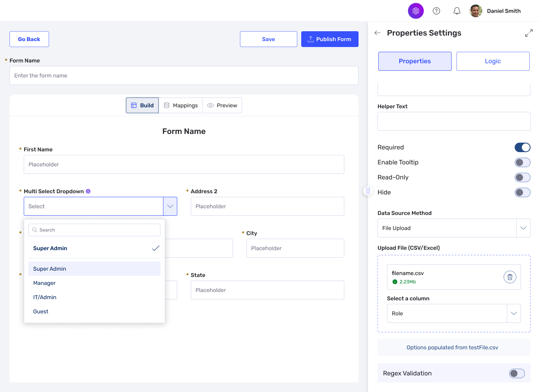
Task: Collapse the Multi Select Dropdown chevron
Action: [170, 206]
